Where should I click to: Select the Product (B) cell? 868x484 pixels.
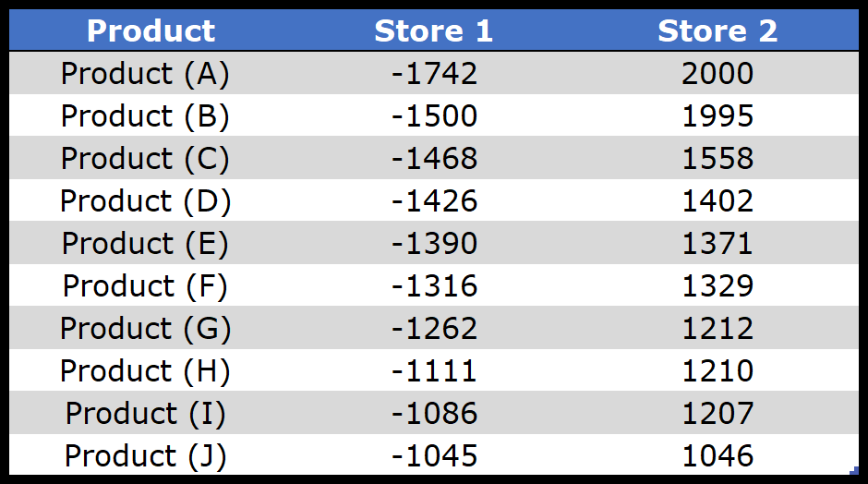coord(145,115)
